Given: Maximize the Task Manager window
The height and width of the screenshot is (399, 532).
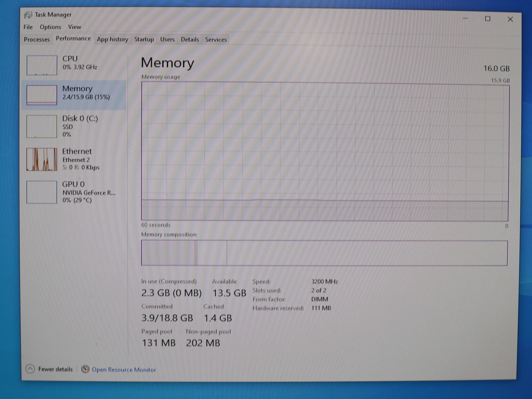Looking at the screenshot, I should click(488, 19).
